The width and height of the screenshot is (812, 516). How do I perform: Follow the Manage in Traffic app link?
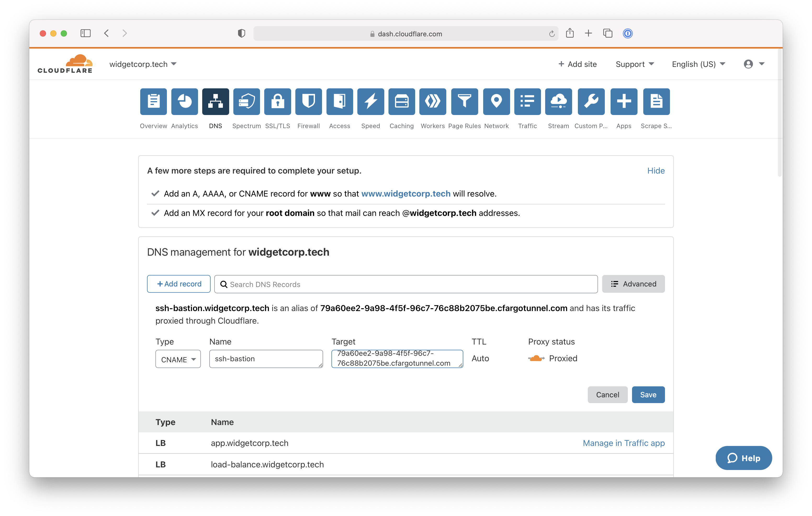pos(624,443)
